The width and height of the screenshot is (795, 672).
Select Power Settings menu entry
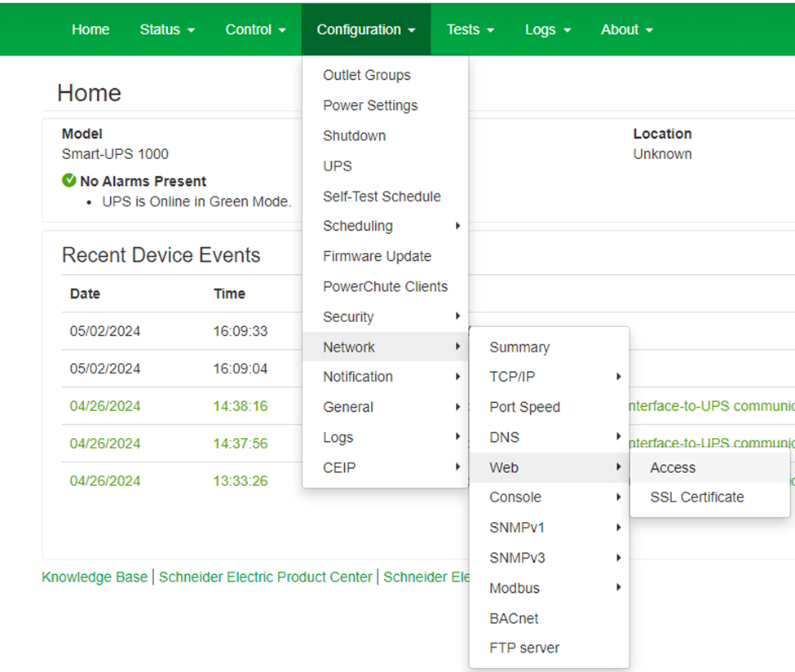(385, 105)
